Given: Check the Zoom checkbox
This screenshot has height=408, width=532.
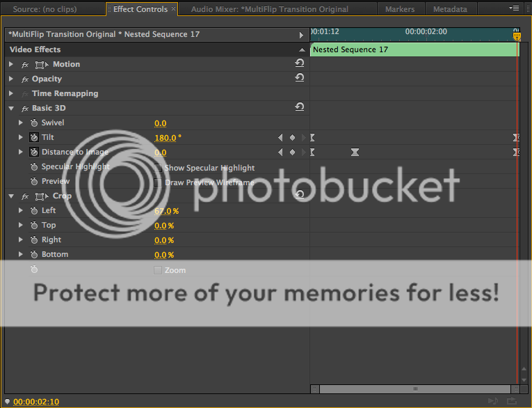Looking at the screenshot, I should click(x=157, y=270).
